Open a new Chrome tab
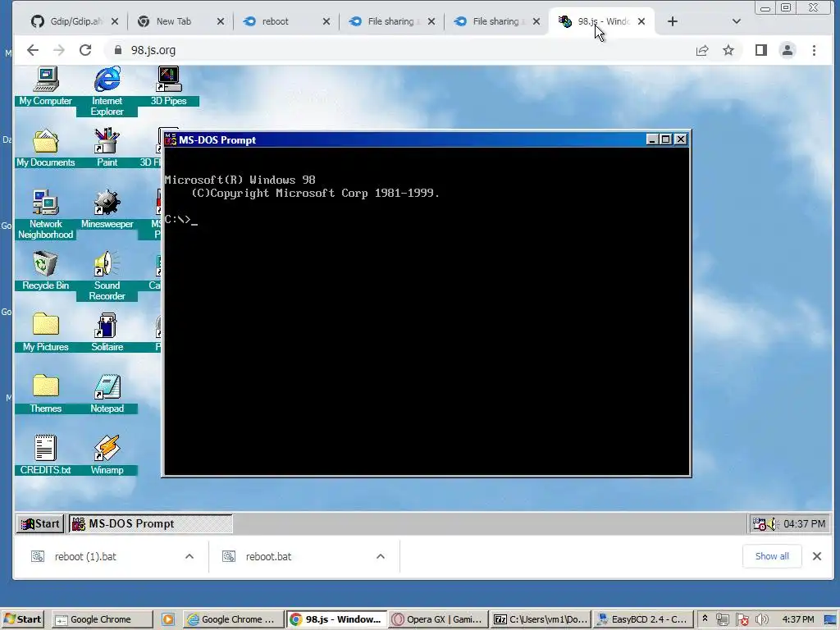The height and width of the screenshot is (630, 840). pyautogui.click(x=673, y=21)
